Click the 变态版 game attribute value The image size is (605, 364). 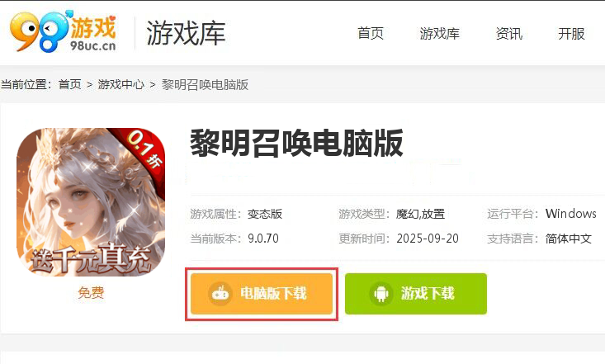pos(265,214)
